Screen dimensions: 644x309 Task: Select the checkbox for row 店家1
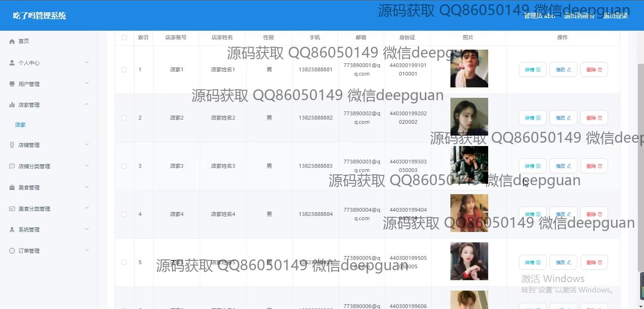[124, 69]
